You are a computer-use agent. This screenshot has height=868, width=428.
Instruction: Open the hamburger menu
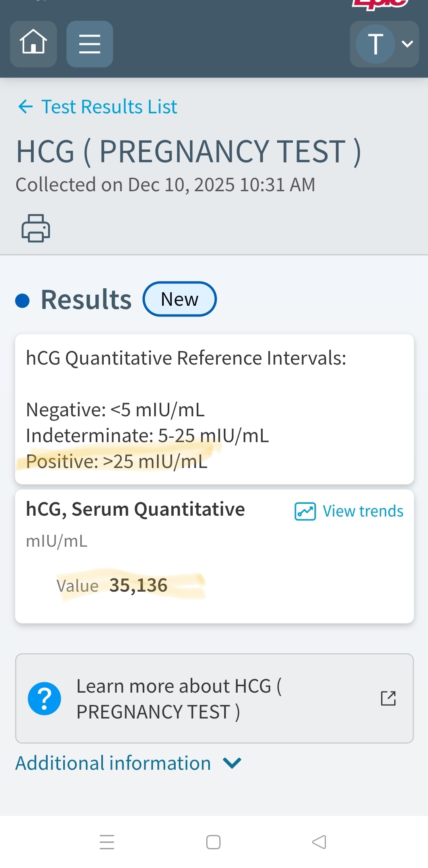pyautogui.click(x=89, y=44)
